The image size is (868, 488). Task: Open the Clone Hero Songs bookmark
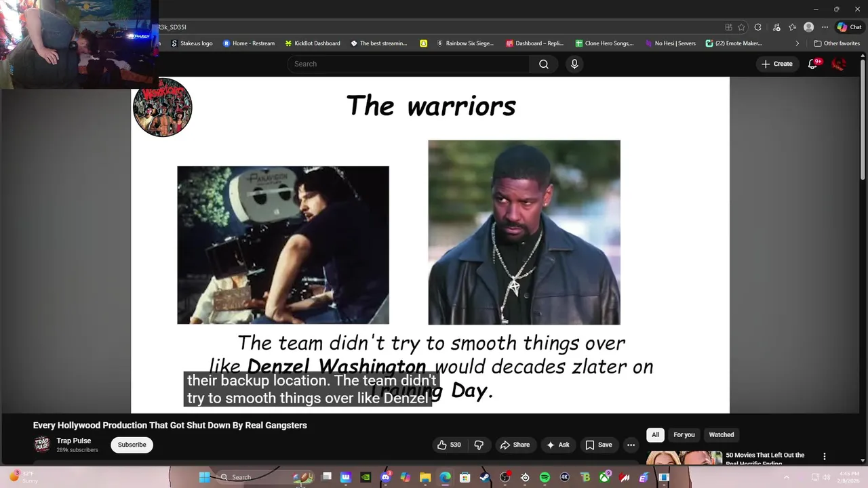click(604, 43)
